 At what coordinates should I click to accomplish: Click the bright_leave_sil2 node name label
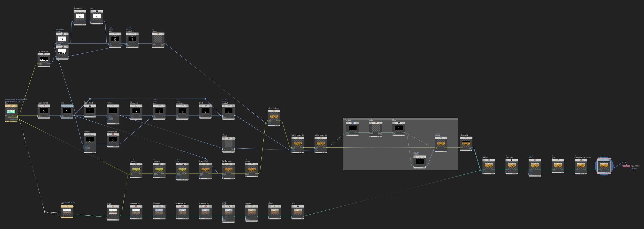point(321,135)
